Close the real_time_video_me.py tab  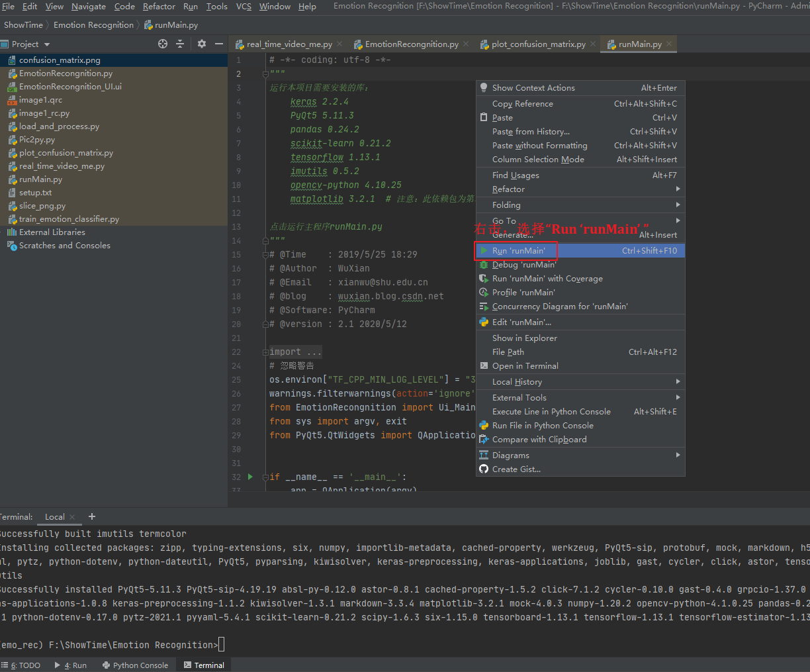(x=339, y=44)
